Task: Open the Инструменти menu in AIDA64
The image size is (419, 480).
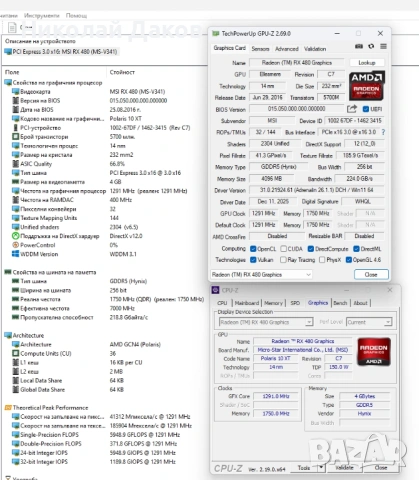Action: coord(42,16)
